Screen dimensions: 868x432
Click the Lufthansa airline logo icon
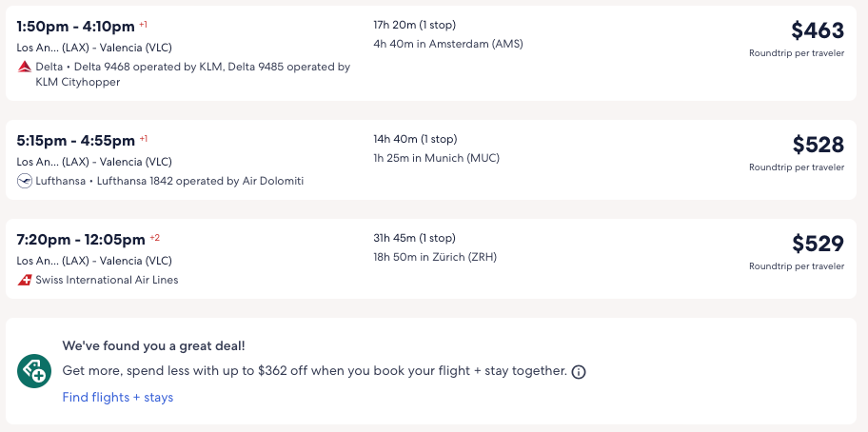[x=25, y=181]
